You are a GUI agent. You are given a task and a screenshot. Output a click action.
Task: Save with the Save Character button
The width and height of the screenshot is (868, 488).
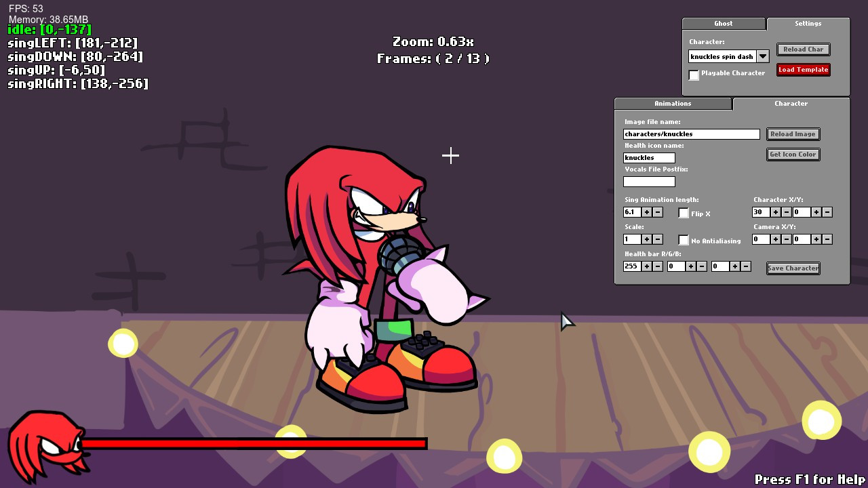coord(793,268)
